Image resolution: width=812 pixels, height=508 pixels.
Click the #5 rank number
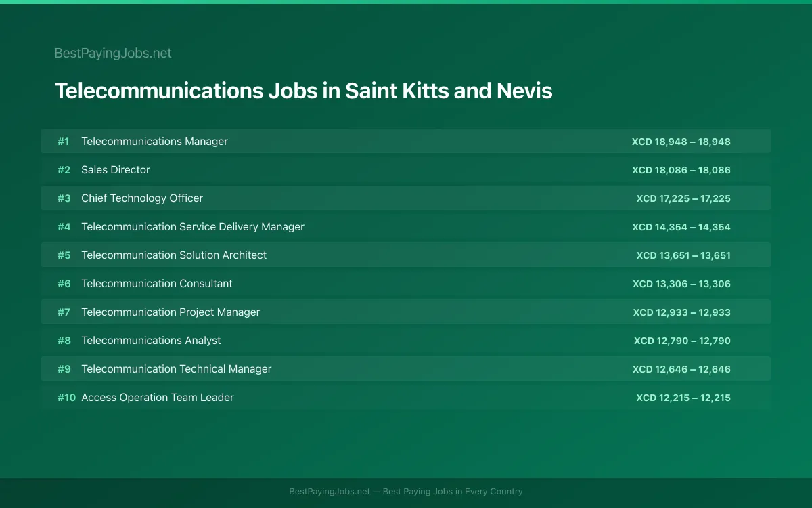coord(64,255)
